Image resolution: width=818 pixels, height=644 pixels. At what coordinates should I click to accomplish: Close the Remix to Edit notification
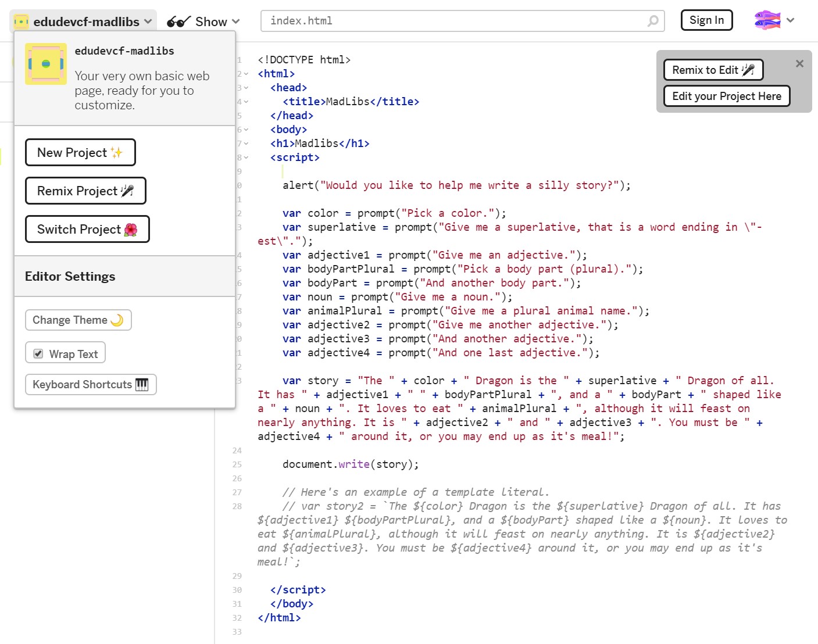(799, 63)
